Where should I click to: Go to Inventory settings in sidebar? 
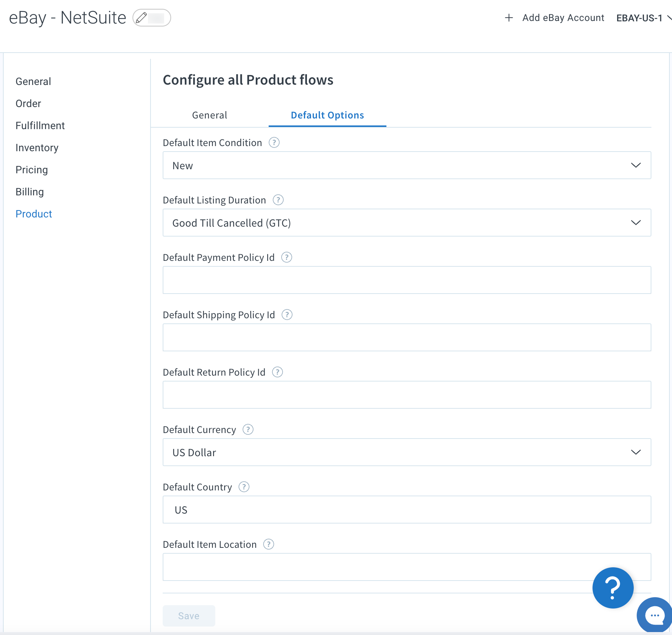point(37,148)
